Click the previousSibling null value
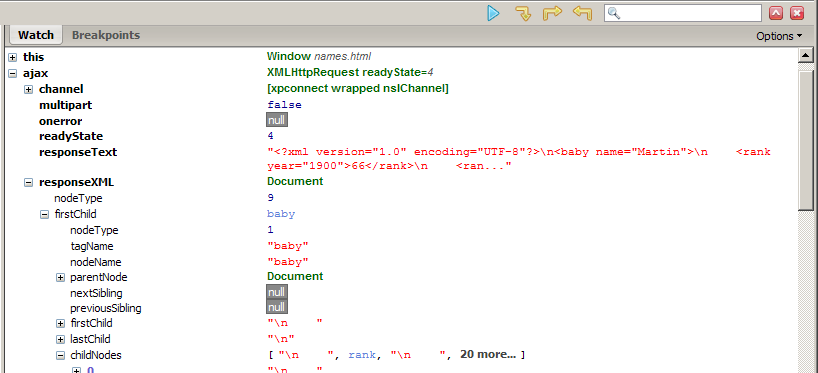 click(x=277, y=307)
